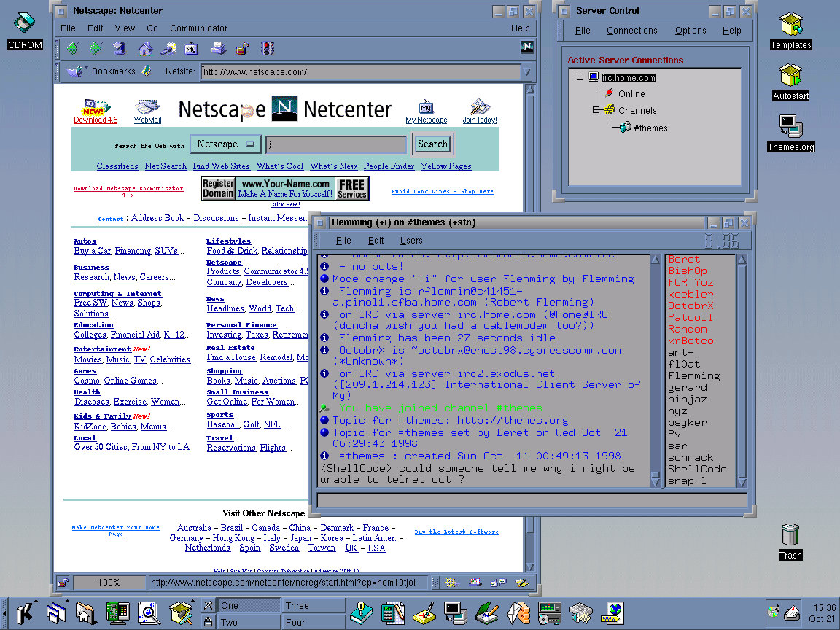
Task: Open the Users menu in #themes window
Action: (411, 241)
